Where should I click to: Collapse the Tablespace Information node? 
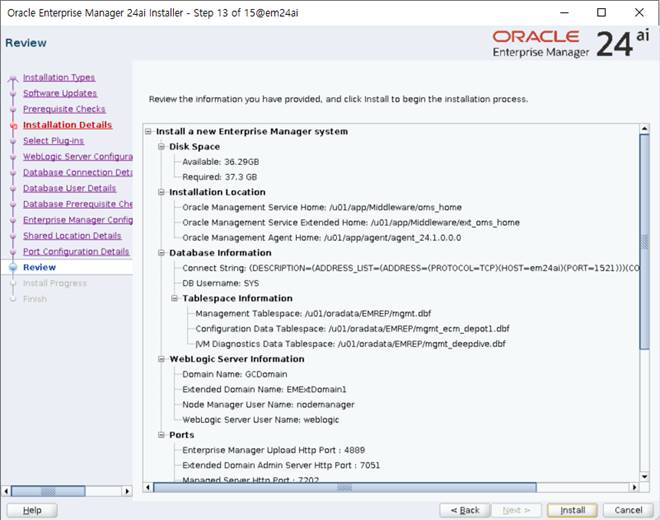click(174, 298)
